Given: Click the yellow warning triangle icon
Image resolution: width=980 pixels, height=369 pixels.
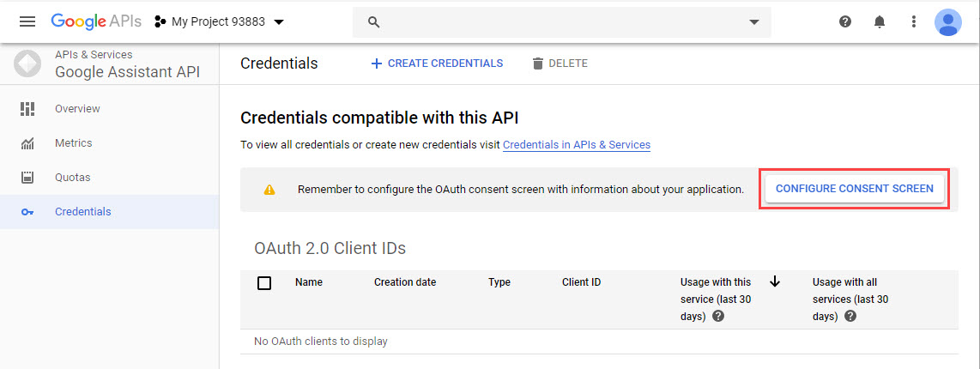Looking at the screenshot, I should (x=269, y=190).
